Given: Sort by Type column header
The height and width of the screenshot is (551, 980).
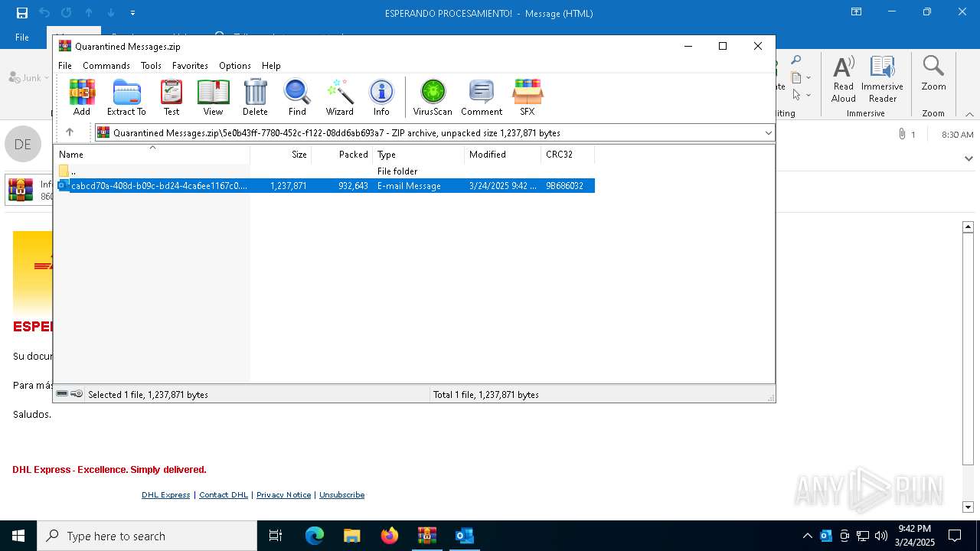Looking at the screenshot, I should 419,155.
